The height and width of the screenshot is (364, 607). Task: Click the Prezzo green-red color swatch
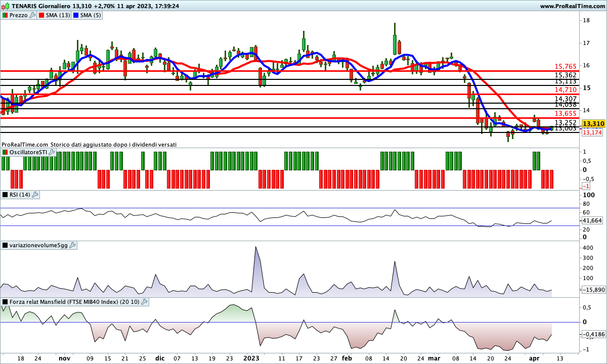pyautogui.click(x=5, y=15)
